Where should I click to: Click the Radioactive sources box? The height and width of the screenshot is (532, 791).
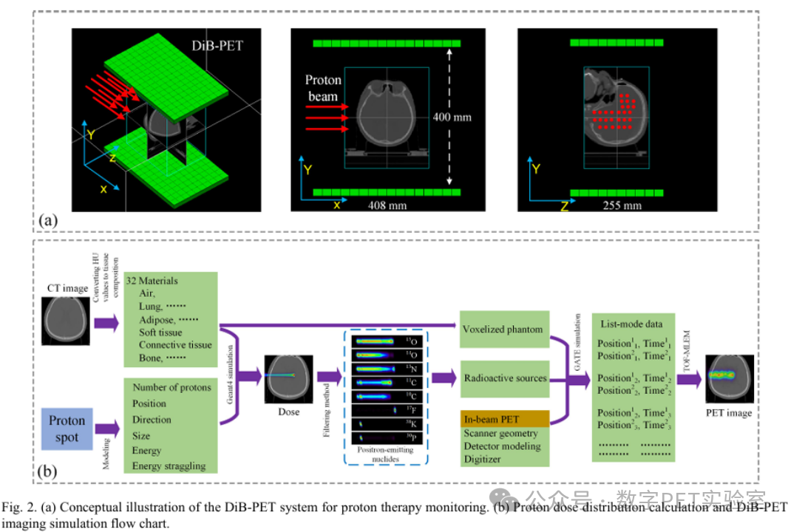[x=505, y=378]
